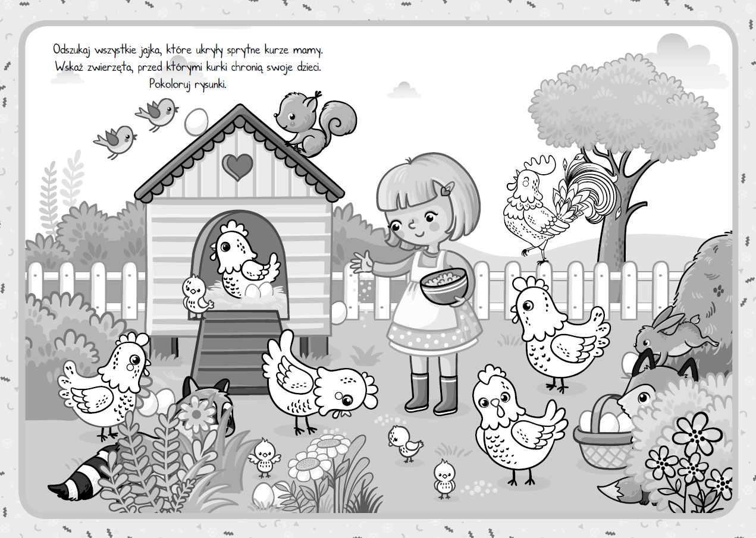This screenshot has height=538, width=756.
Task: Click the chick flapping its wings
Action: (x=265, y=458)
